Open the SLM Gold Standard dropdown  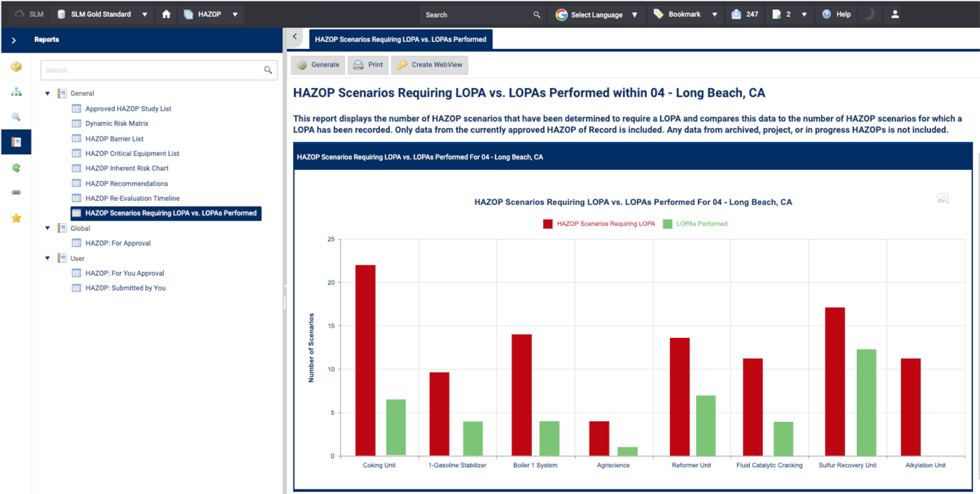point(103,14)
